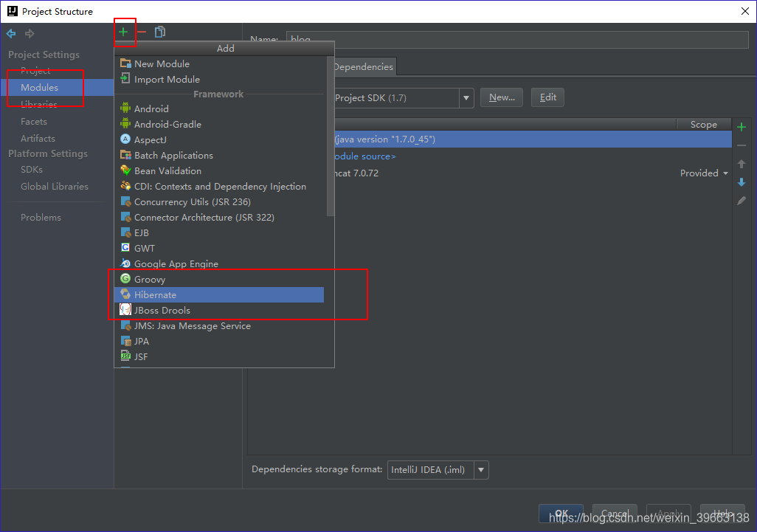Select Batch Applications framework

(221, 155)
